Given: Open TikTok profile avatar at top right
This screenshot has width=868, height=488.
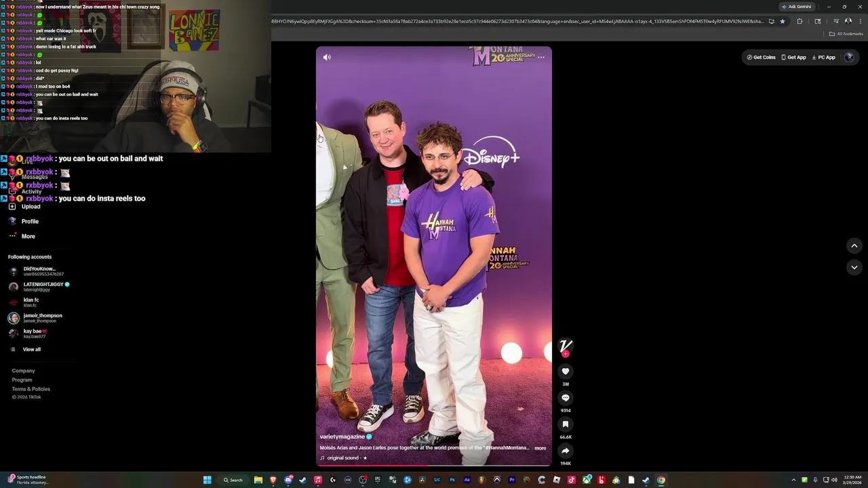Looking at the screenshot, I should point(849,58).
